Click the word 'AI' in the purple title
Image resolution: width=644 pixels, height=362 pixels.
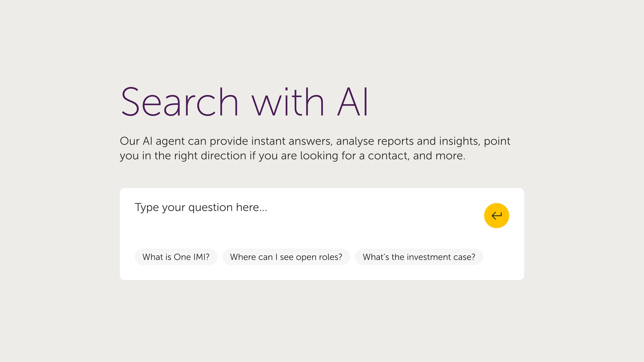353,102
